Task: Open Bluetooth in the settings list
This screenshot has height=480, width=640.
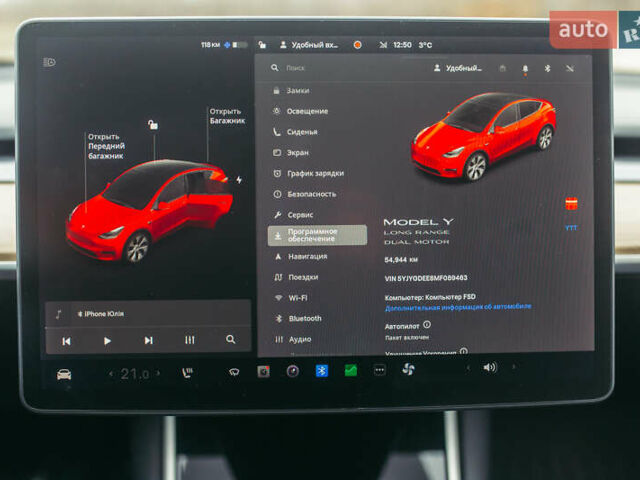Action: [298, 318]
